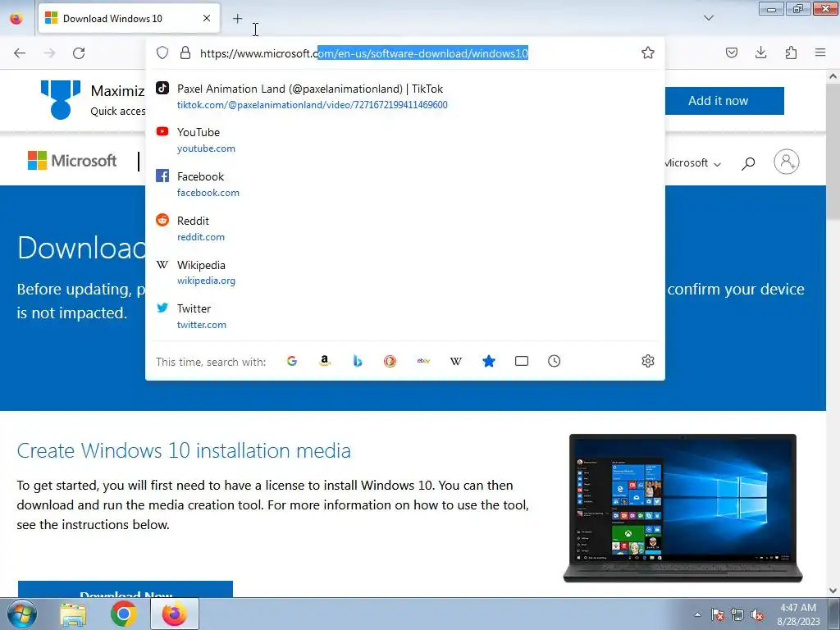Search with Google one-off icon
Viewport: 840px width, 630px height.
292,361
